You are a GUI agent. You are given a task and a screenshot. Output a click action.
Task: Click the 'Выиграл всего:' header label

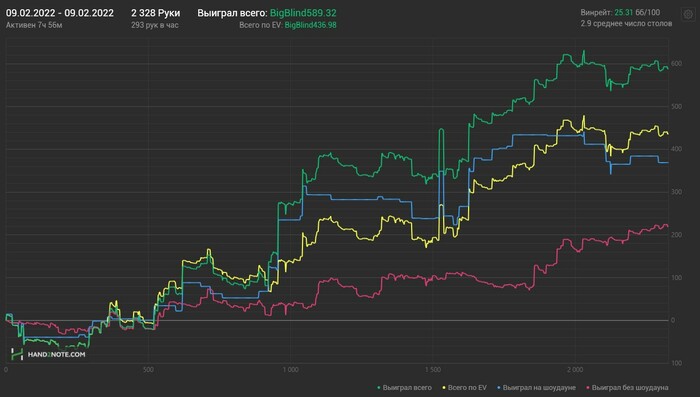232,13
